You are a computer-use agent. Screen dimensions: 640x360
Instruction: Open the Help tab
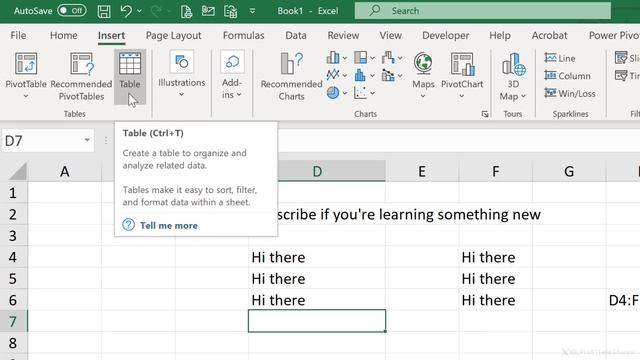click(500, 36)
